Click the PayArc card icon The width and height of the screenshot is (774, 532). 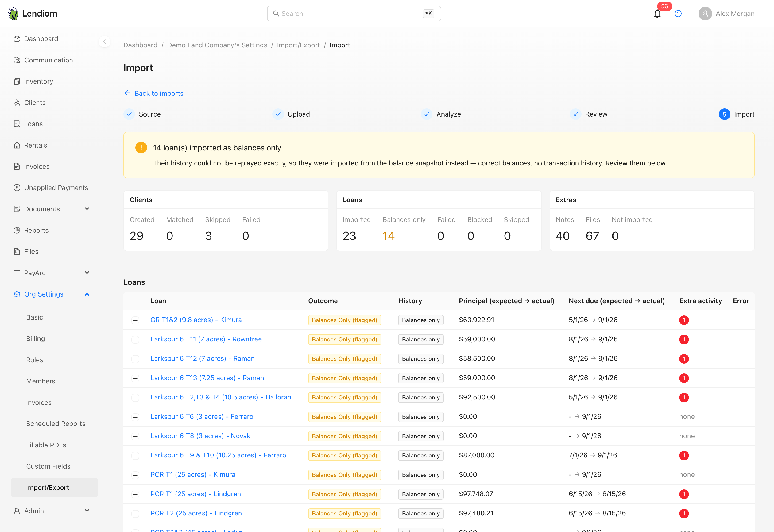pos(17,273)
